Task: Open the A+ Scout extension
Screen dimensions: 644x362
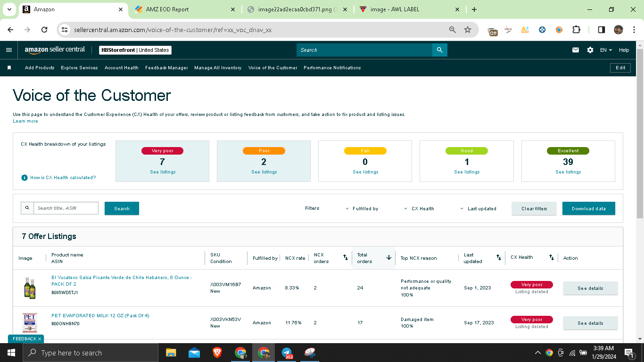Action: [x=525, y=30]
